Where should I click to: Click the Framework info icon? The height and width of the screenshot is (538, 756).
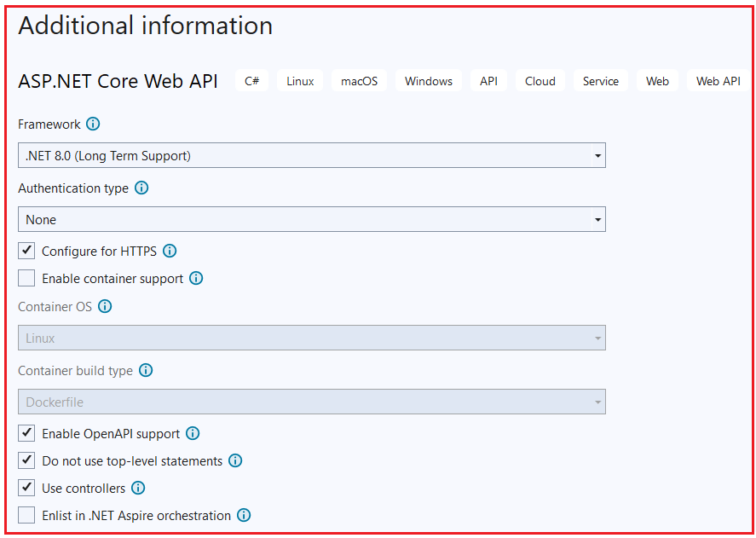(94, 124)
